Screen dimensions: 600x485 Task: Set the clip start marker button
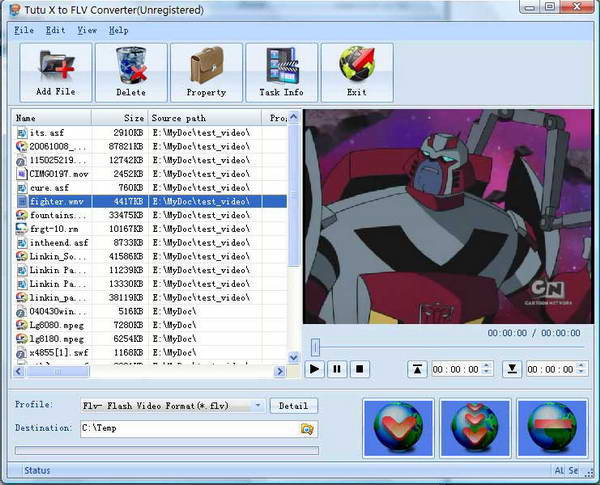[x=417, y=369]
